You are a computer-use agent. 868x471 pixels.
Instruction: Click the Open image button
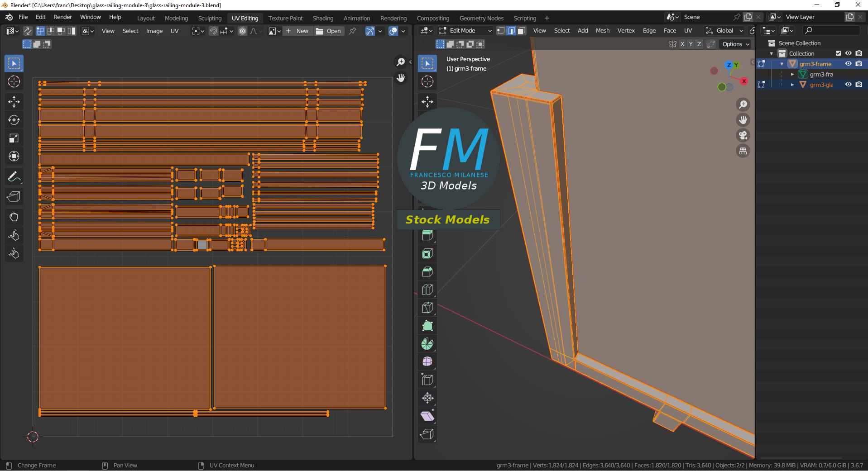(329, 31)
